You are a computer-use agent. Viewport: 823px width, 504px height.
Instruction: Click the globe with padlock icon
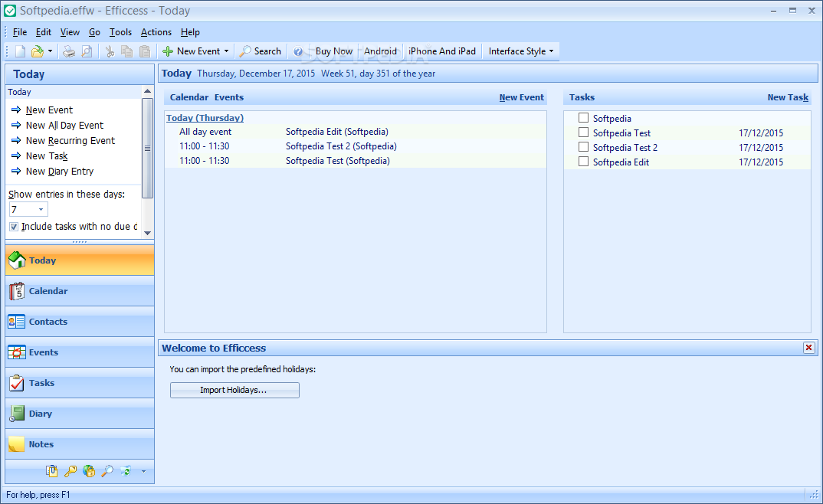pyautogui.click(x=89, y=471)
